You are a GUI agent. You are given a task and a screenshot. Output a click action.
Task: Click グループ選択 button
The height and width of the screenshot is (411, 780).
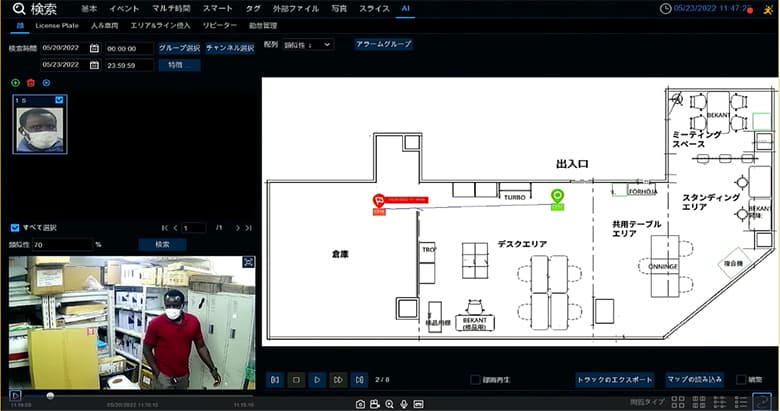[x=180, y=48]
